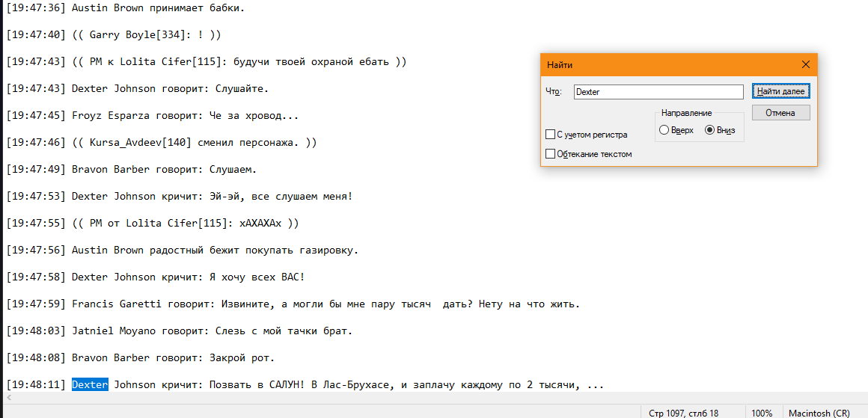Screen dimensions: 868x418
Task: Click the Kursa_Avdeev сменил персонажа line
Action: 194,143
